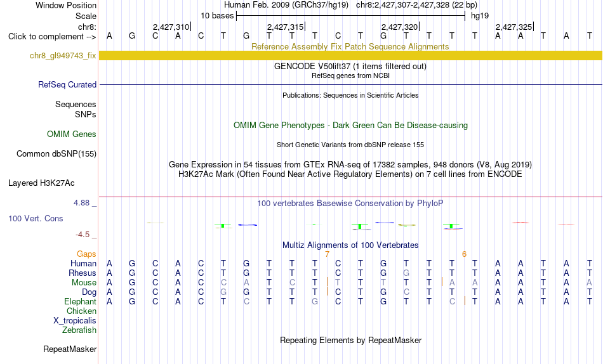Screen dimensions: 603x364
Task: Click the H3K27Ac Mark ENCODE track title
Action: click(x=350, y=174)
